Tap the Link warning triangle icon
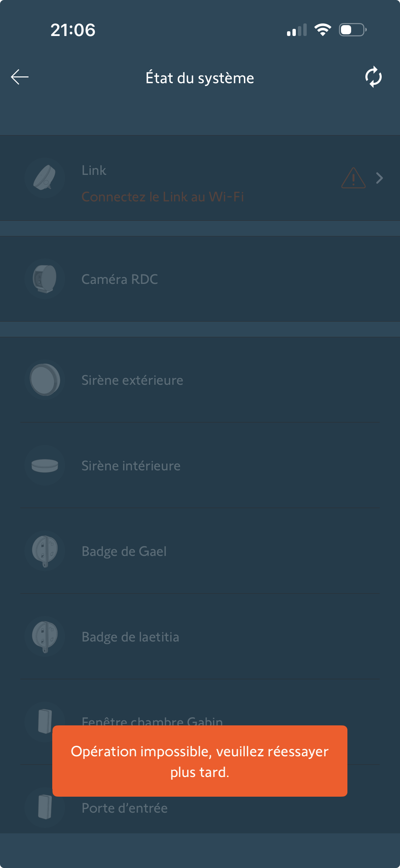Image resolution: width=400 pixels, height=868 pixels. (353, 178)
